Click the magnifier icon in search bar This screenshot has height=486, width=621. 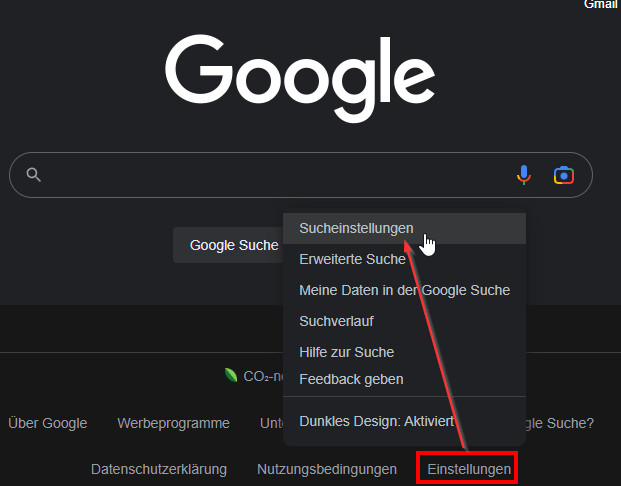tap(33, 175)
